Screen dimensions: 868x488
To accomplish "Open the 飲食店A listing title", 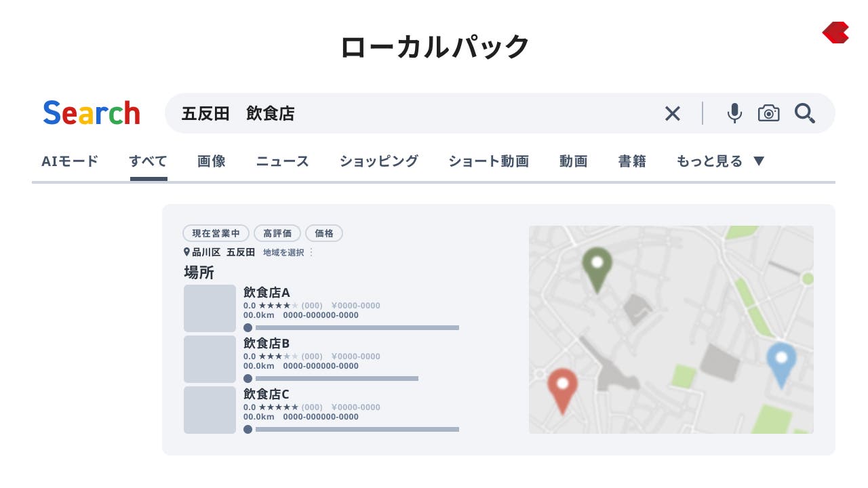I will 267,292.
